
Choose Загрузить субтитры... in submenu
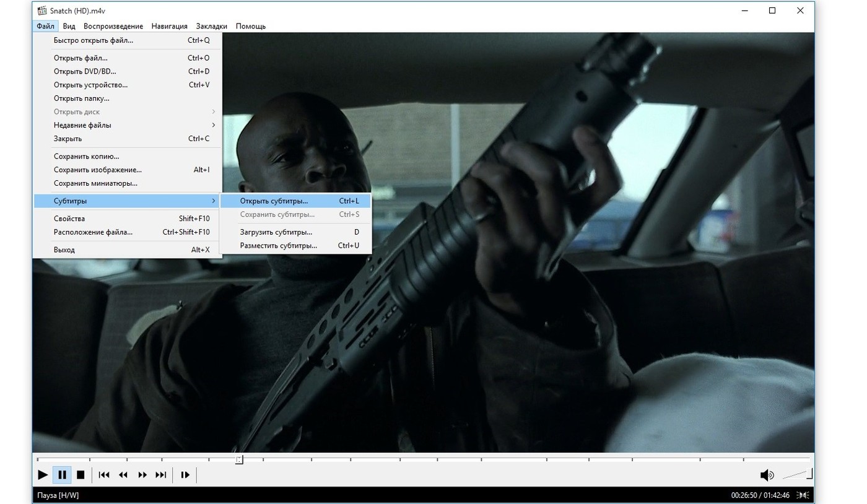296,232
